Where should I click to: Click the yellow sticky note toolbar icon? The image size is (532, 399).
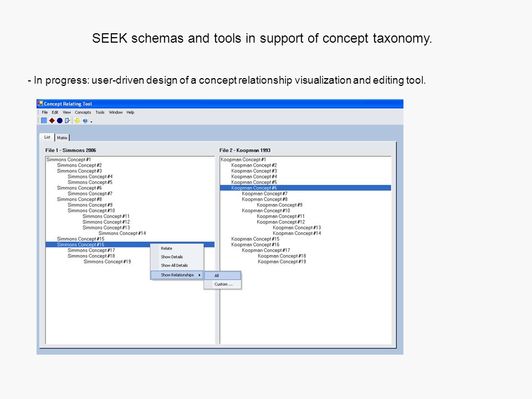[x=78, y=120]
